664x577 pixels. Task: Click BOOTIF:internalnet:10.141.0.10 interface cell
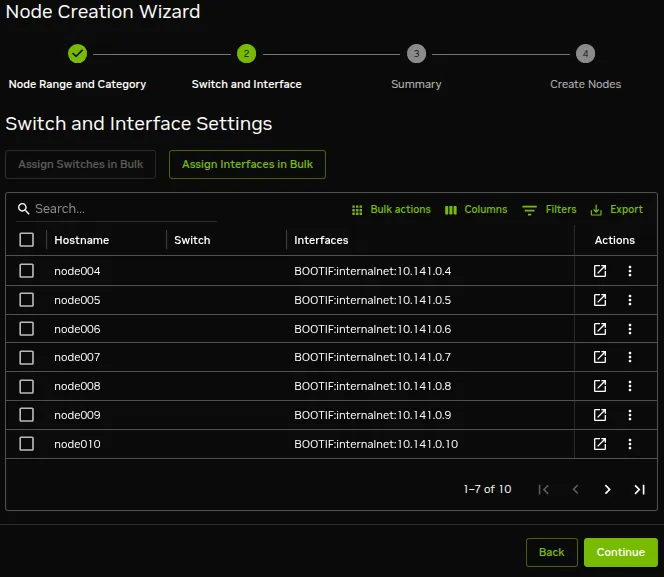376,444
